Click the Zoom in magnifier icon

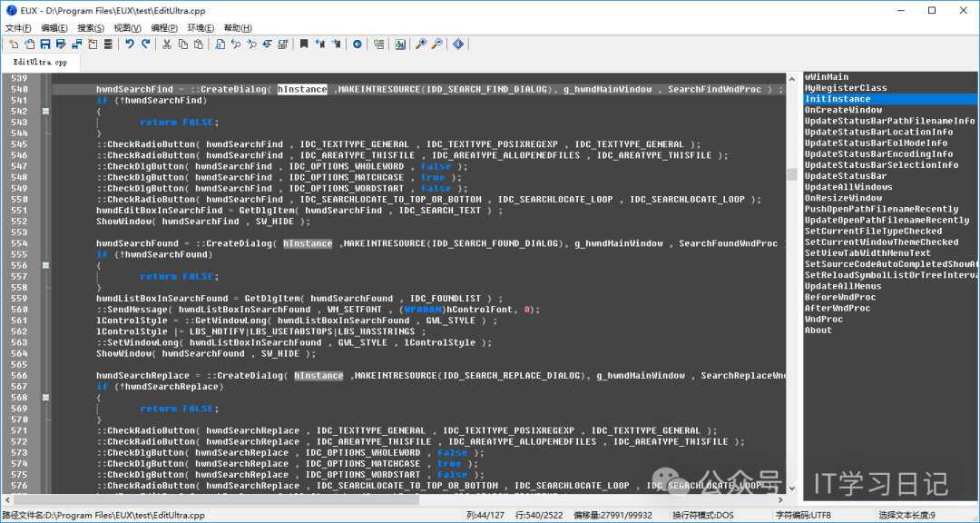[x=421, y=44]
